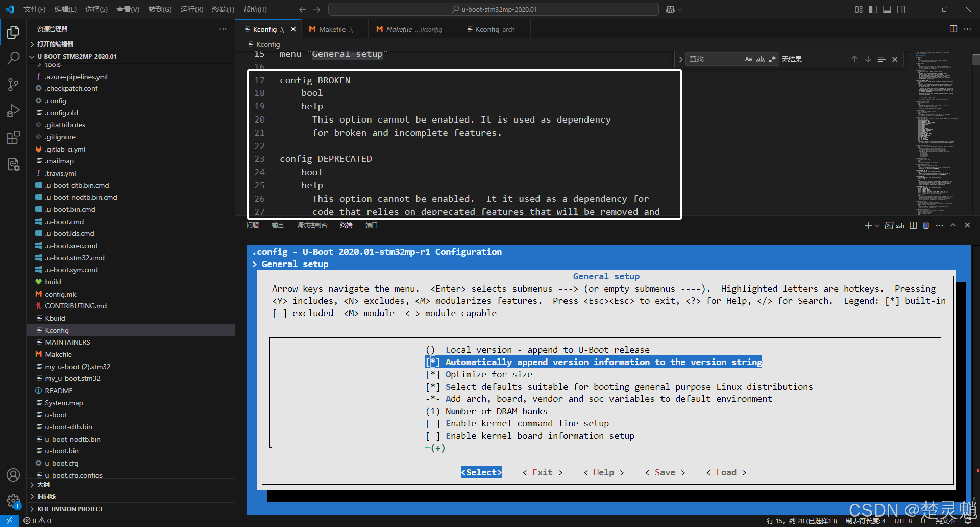Open Source Control view

(13, 85)
